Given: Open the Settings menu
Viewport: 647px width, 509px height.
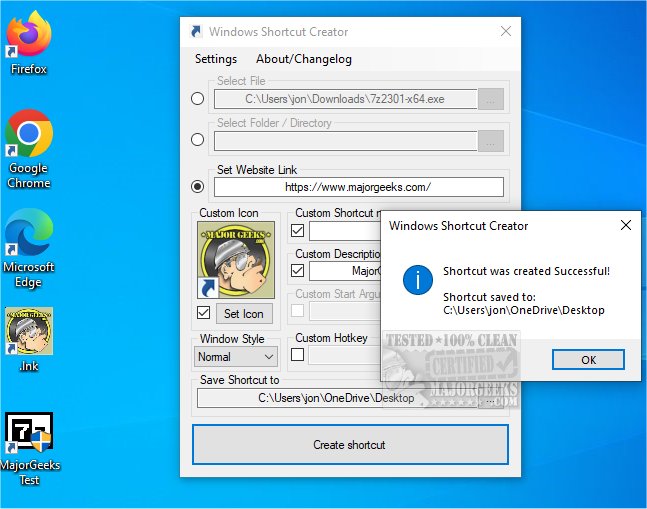Looking at the screenshot, I should 216,59.
